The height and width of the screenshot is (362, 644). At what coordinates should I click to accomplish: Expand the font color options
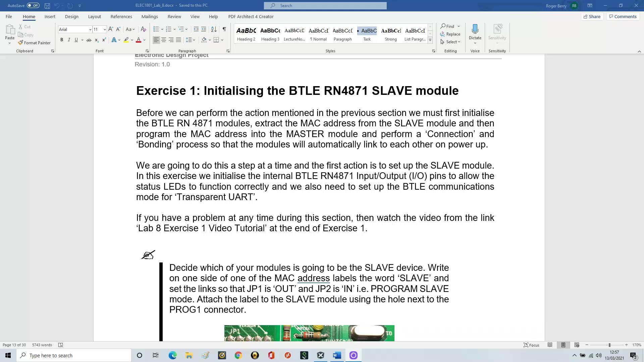point(144,40)
